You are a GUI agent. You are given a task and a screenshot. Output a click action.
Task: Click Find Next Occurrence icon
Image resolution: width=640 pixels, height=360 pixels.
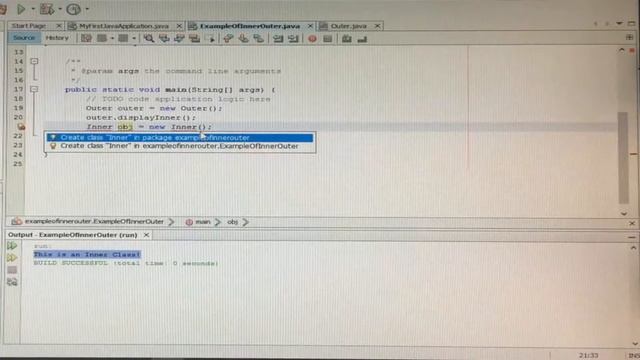[x=179, y=38]
